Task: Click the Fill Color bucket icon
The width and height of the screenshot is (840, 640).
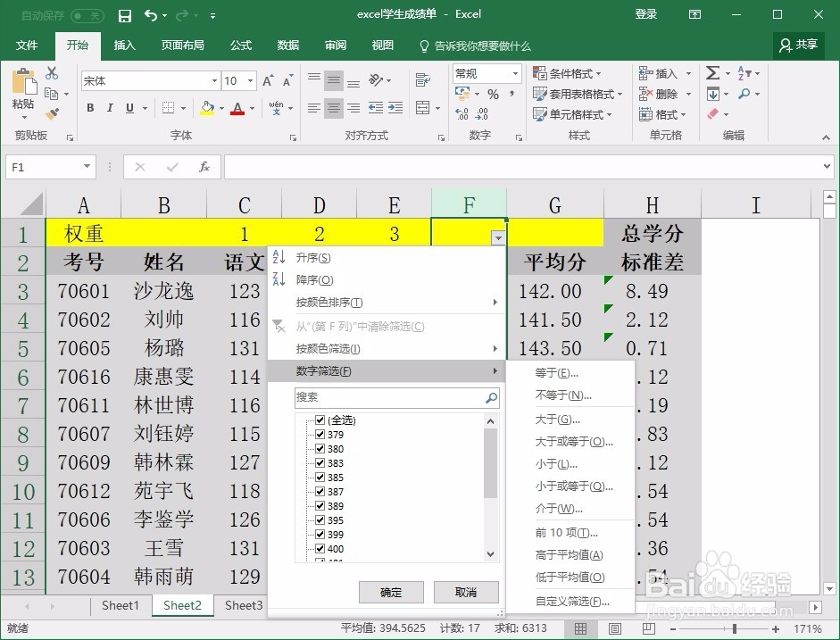Action: tap(207, 108)
